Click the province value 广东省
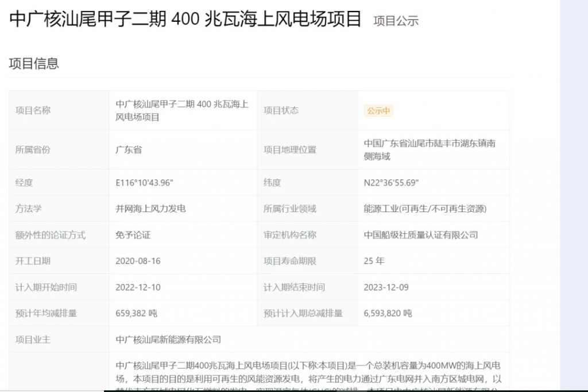Image resolution: width=588 pixels, height=392 pixels. pos(129,149)
